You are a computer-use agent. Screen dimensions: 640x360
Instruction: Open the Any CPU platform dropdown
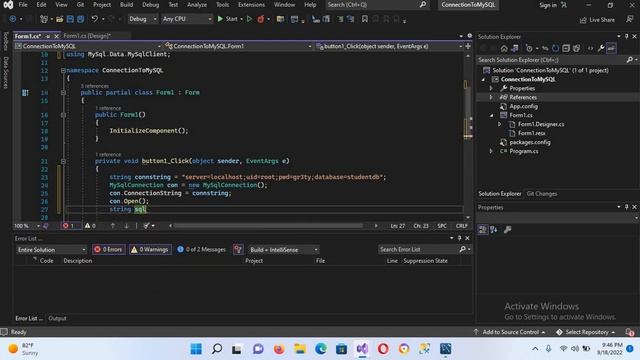(187, 19)
